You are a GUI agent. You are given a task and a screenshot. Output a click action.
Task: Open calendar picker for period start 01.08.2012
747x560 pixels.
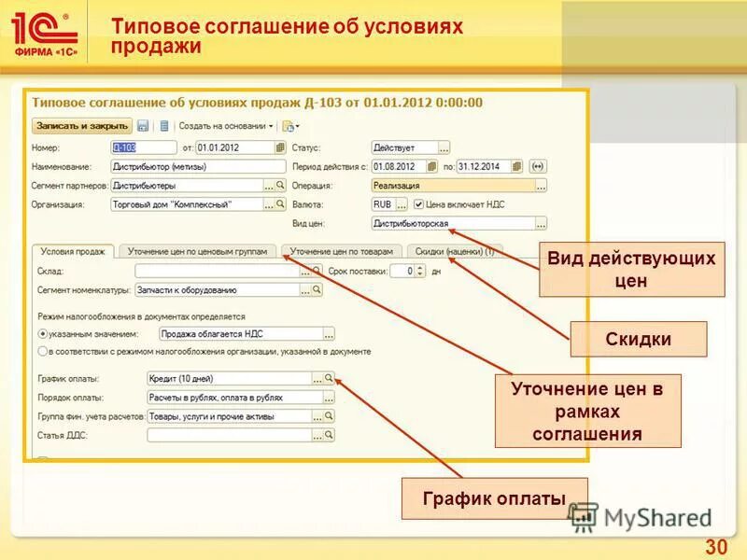tap(431, 167)
